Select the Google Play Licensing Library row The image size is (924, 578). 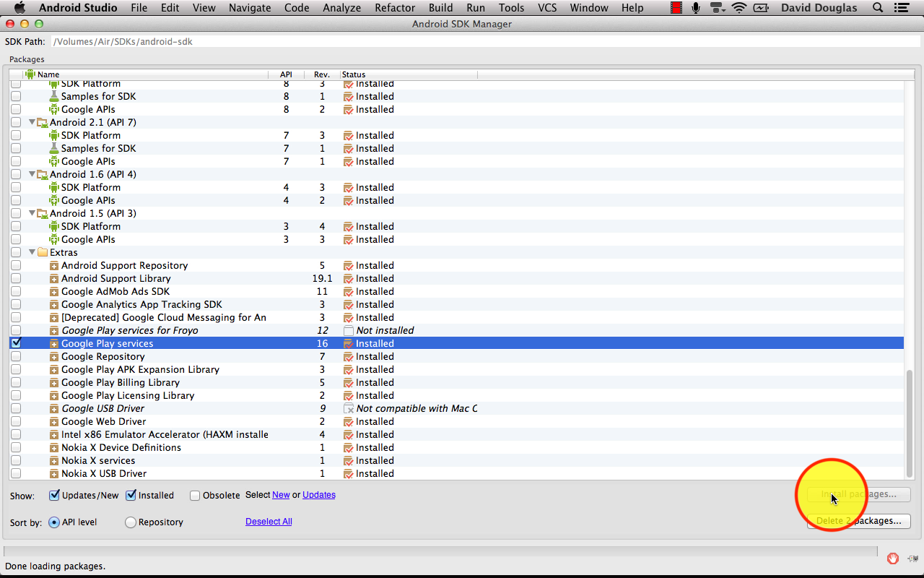(456, 396)
